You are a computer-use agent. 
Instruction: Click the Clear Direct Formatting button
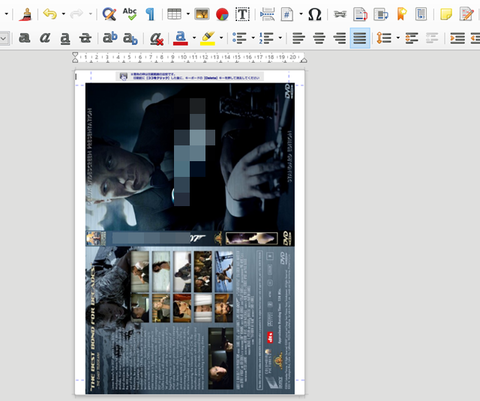click(156, 38)
